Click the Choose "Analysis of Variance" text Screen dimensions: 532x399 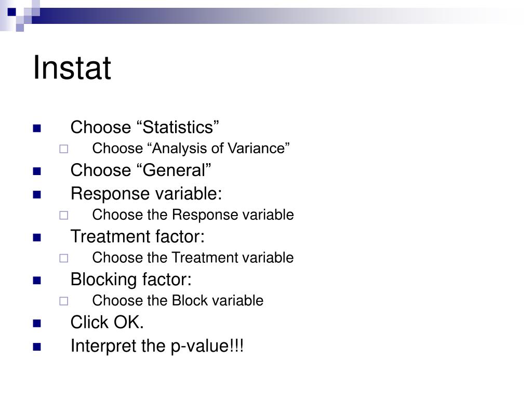pos(191,149)
